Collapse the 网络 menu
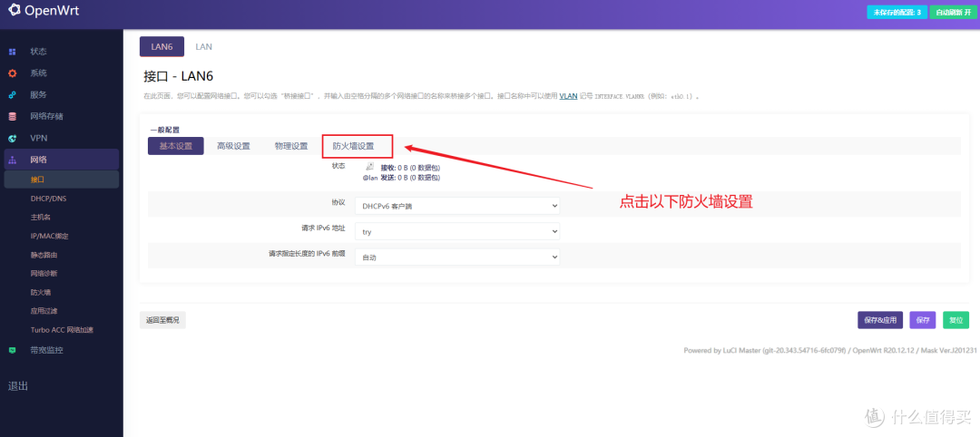 (62, 160)
